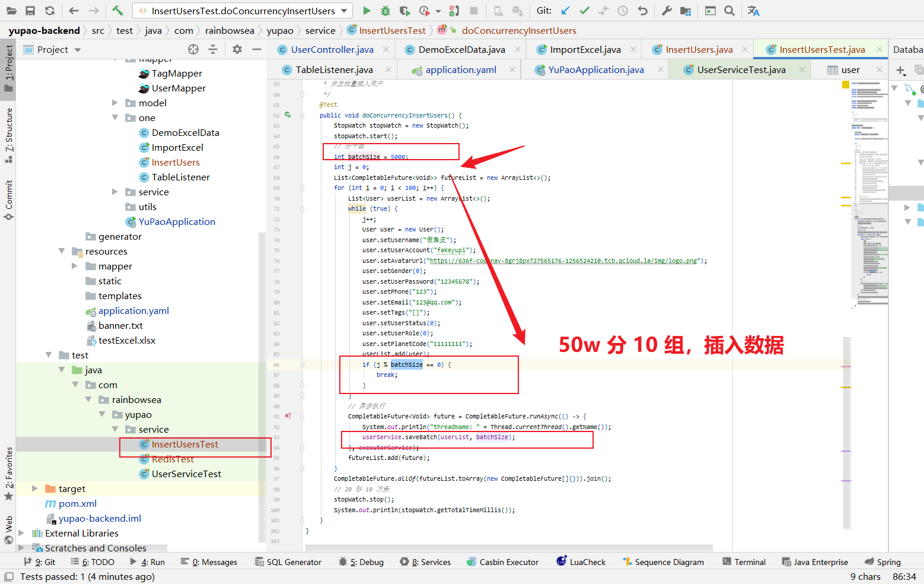Click locate-file target icon in Project panel
The height and width of the screenshot is (584, 924).
[x=193, y=49]
